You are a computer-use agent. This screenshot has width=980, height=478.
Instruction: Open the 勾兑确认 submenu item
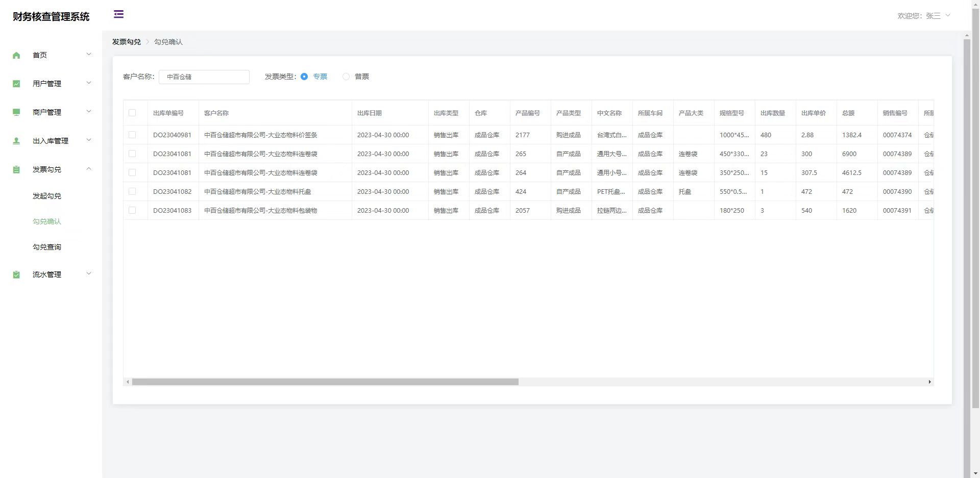click(x=47, y=221)
